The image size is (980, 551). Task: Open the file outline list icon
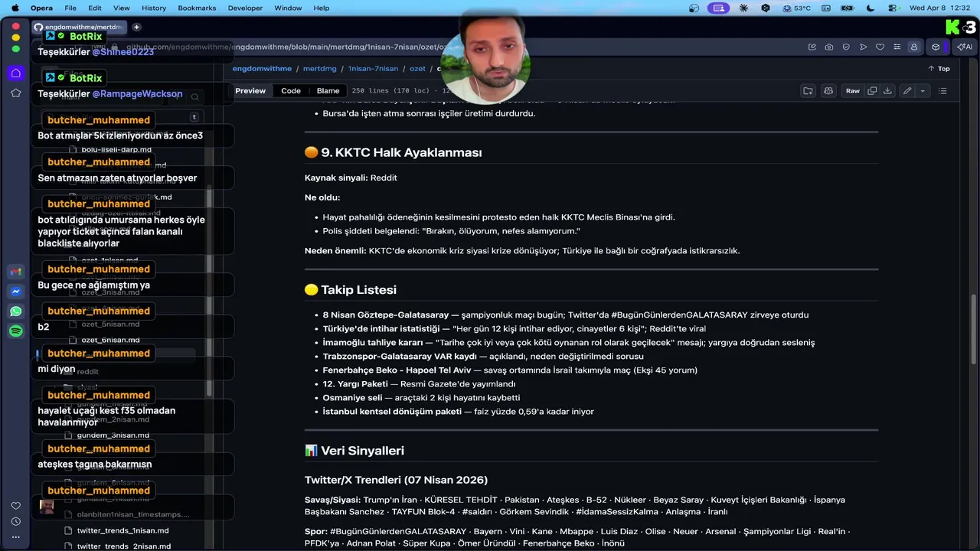pos(942,90)
